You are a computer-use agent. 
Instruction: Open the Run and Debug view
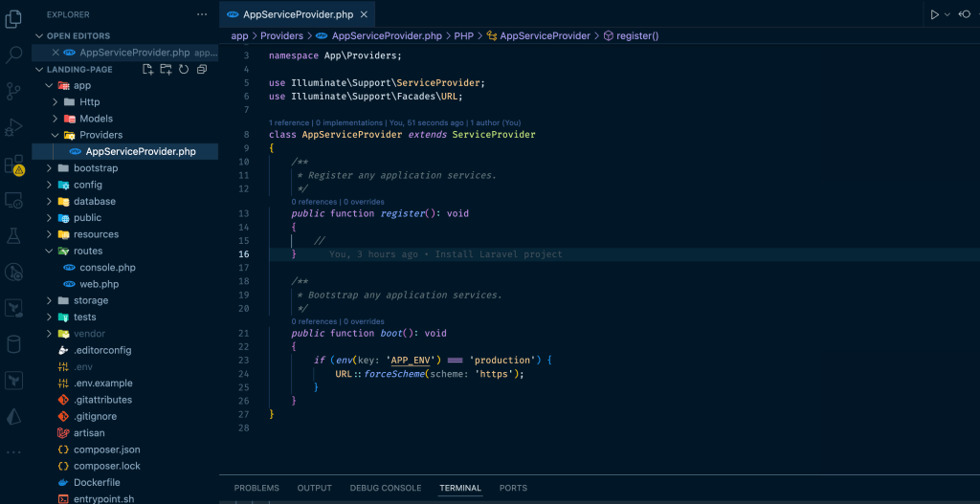click(x=13, y=127)
